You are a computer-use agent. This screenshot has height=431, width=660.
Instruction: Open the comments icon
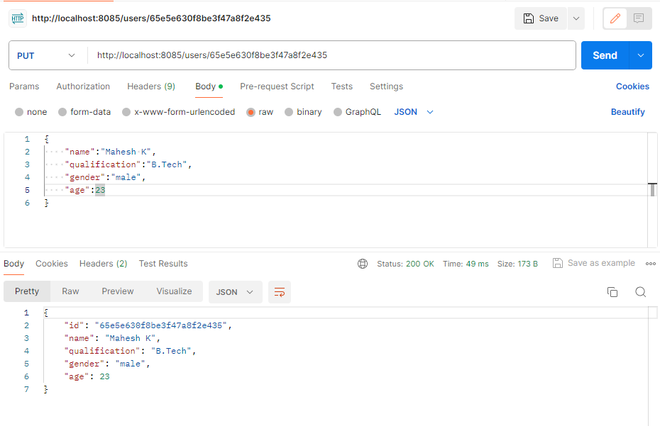pyautogui.click(x=637, y=18)
